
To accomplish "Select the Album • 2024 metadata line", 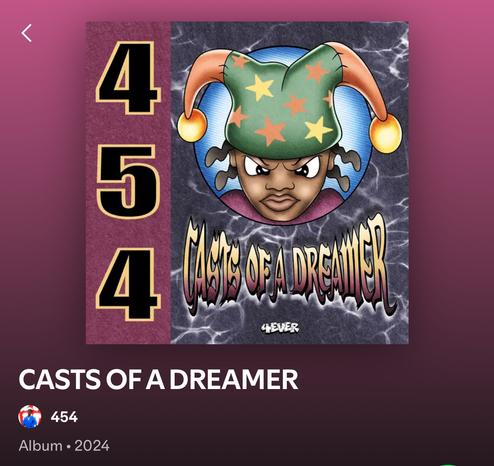I will [x=64, y=446].
